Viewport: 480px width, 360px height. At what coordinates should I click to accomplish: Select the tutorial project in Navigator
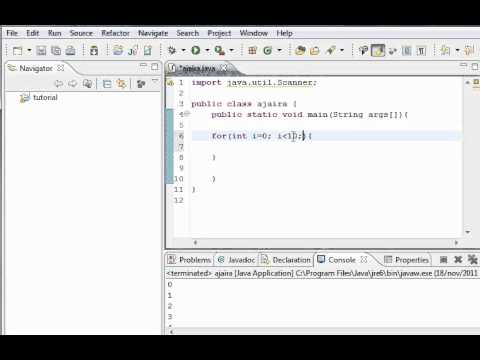pyautogui.click(x=45, y=98)
